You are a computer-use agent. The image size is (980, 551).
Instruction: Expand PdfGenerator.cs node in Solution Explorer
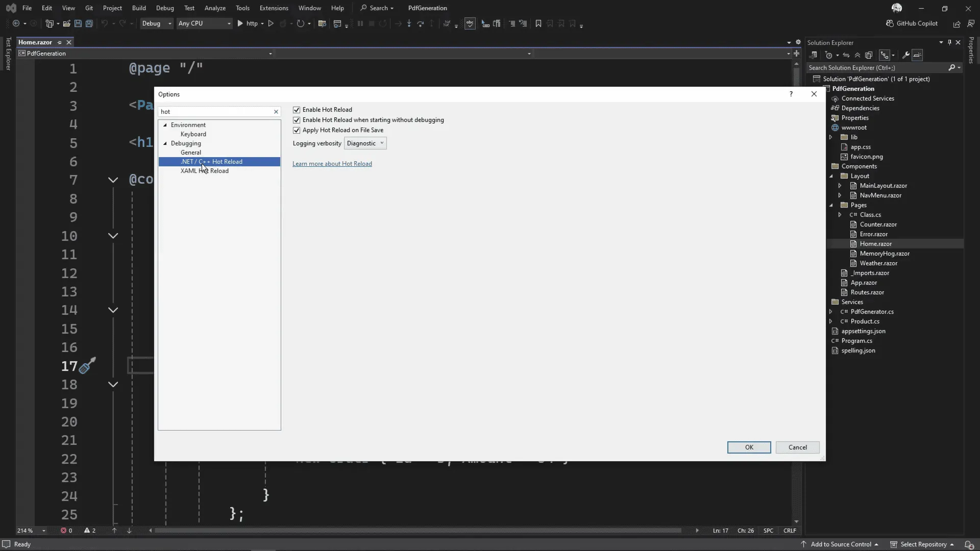(x=831, y=312)
